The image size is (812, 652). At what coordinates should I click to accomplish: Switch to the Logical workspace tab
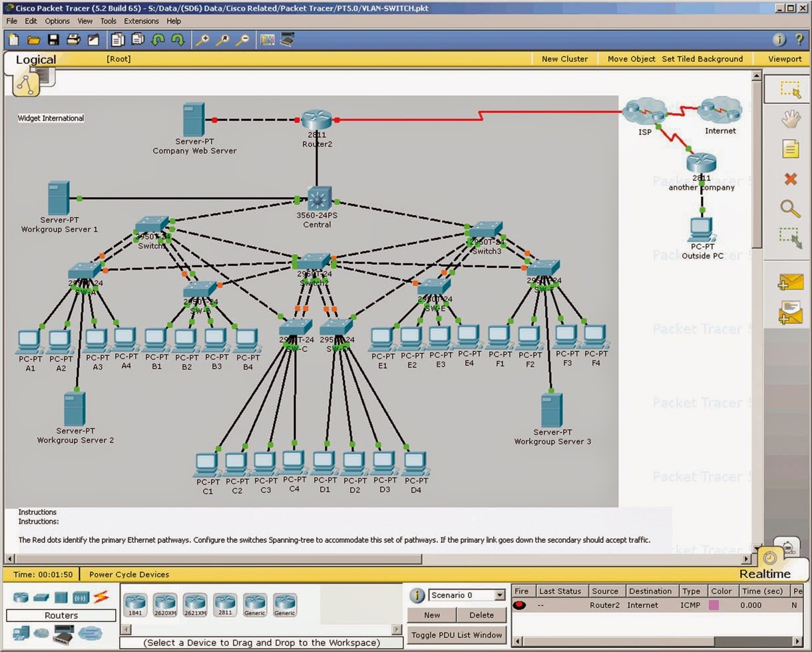35,59
